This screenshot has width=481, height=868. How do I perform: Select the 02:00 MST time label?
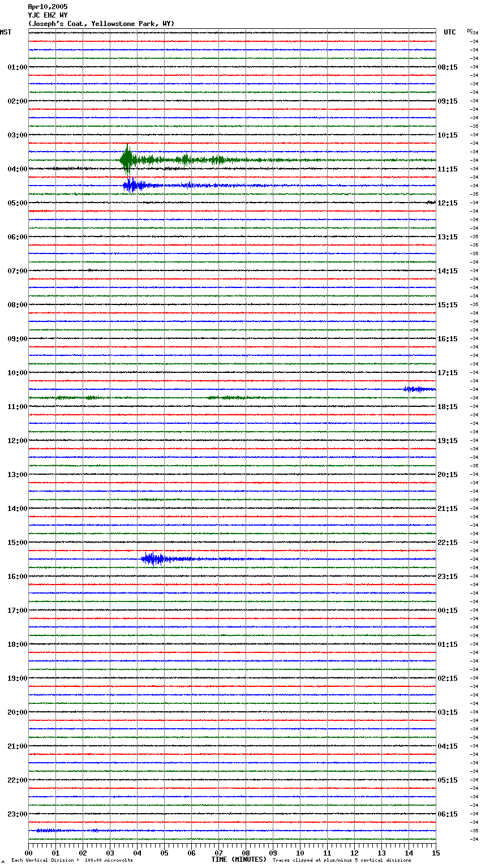click(18, 101)
